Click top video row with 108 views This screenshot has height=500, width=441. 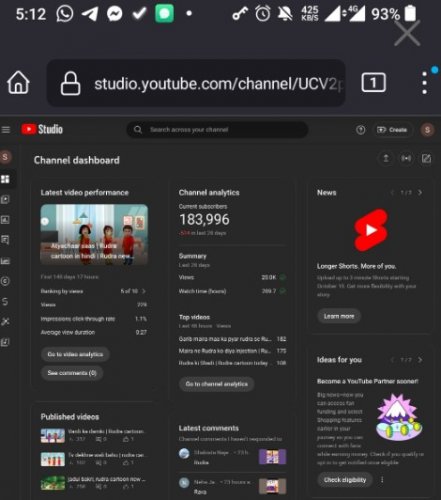[232, 363]
